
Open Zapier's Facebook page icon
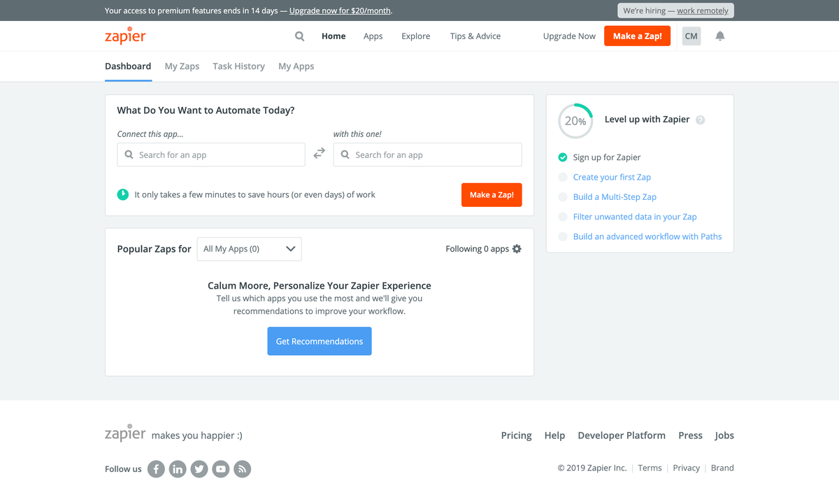[156, 469]
